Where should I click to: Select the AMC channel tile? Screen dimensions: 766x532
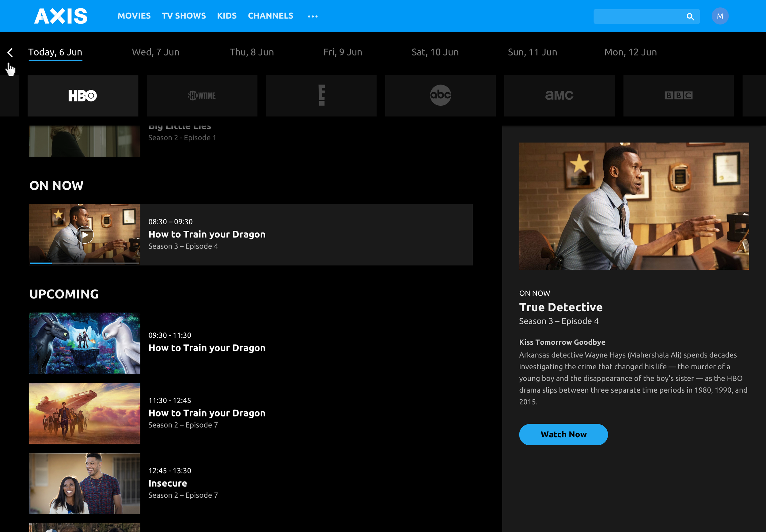(x=559, y=96)
